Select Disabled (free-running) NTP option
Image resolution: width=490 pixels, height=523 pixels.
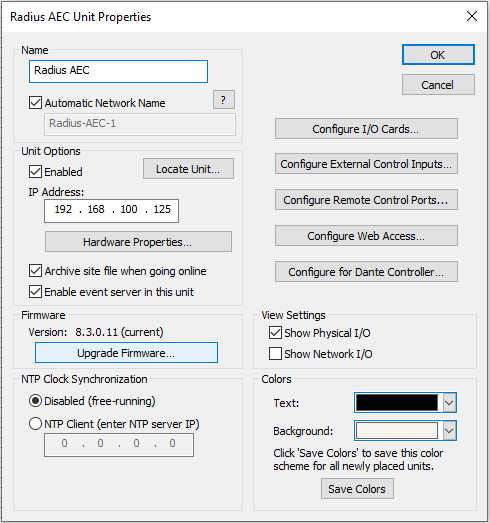pyautogui.click(x=35, y=401)
